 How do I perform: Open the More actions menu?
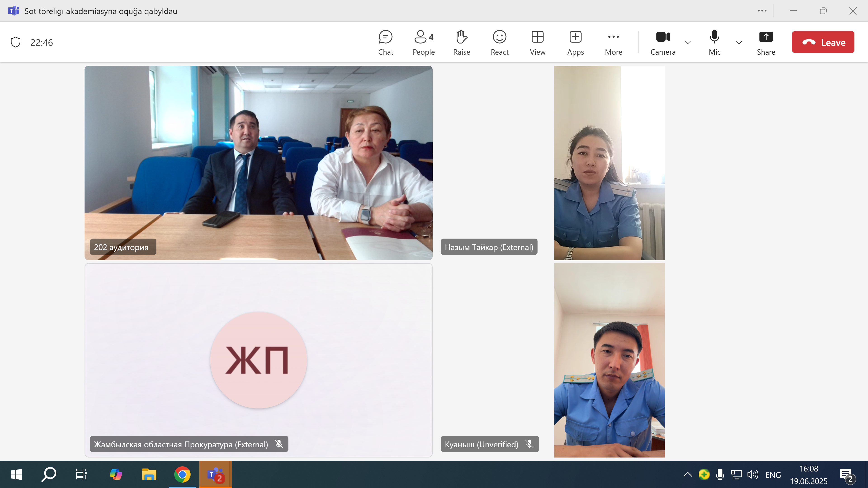[614, 42]
